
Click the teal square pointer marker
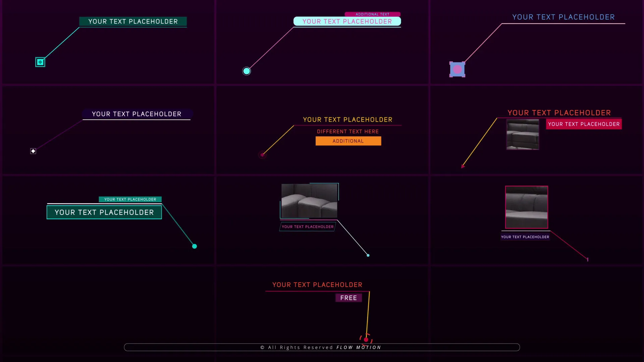40,62
